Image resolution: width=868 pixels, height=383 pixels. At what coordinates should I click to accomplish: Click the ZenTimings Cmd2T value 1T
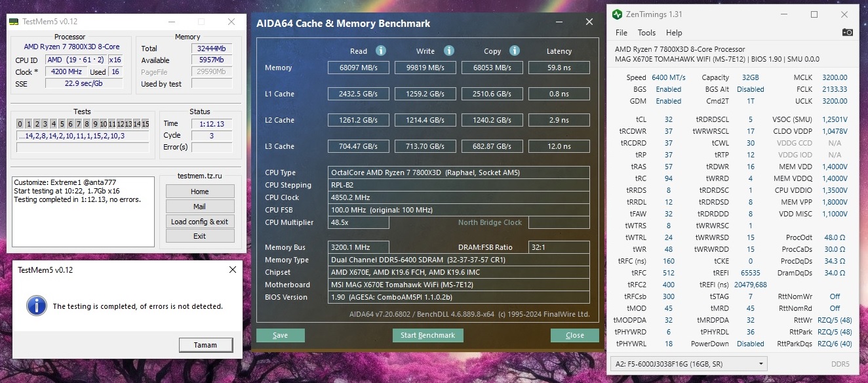pos(751,101)
